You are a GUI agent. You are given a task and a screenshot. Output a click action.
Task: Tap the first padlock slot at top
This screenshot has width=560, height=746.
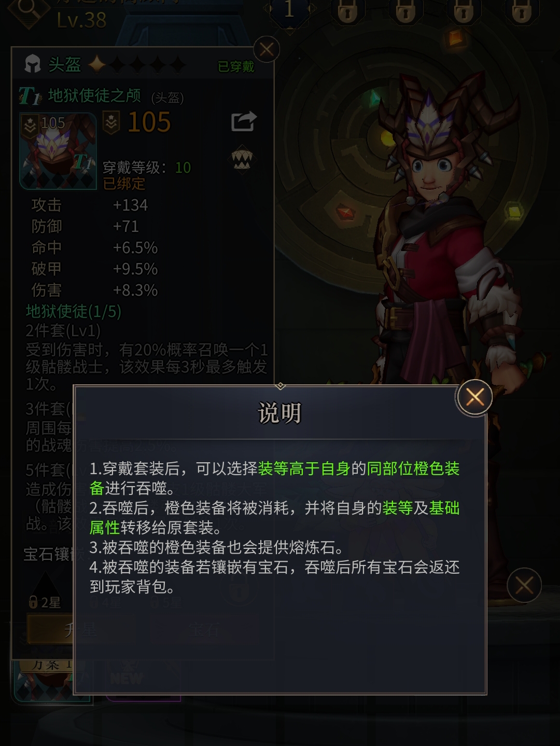[x=348, y=10]
